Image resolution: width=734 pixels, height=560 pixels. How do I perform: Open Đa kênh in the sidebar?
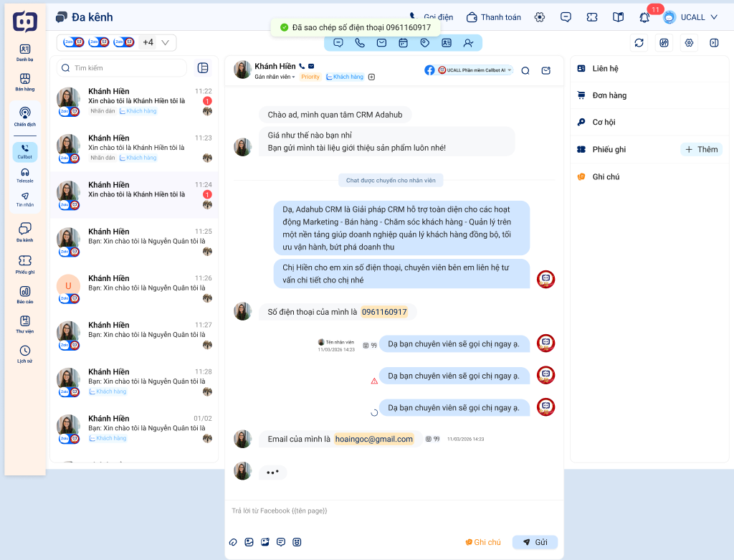[x=25, y=232]
